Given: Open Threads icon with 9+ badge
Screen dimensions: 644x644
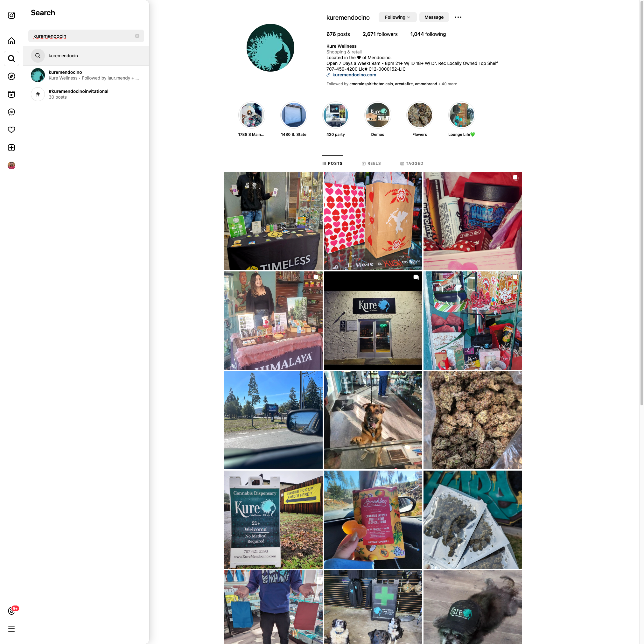Looking at the screenshot, I should pos(11,611).
